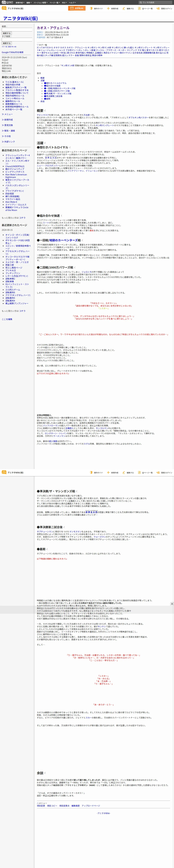Click the chevron icon beside 意見交換 in the sidebar

[3, 125]
